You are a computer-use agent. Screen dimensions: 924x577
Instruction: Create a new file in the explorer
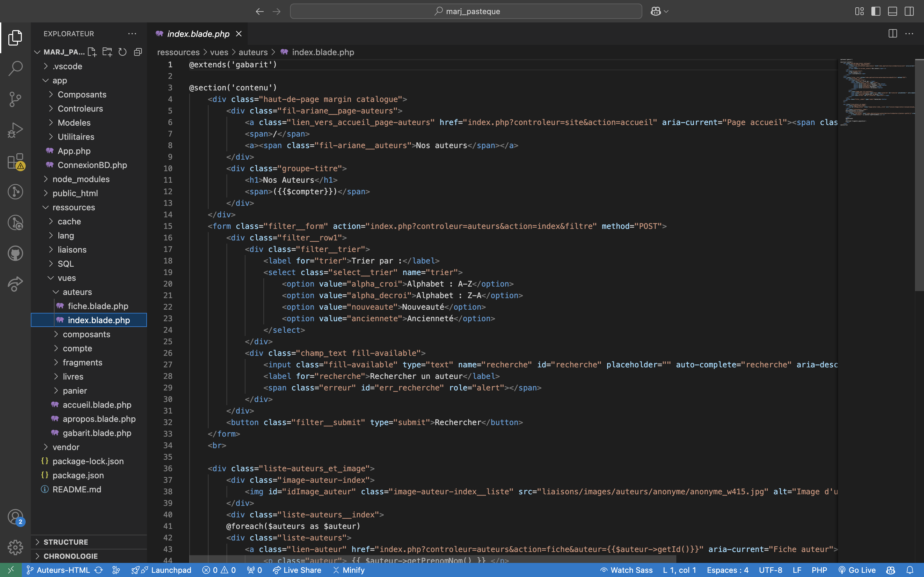click(x=92, y=52)
